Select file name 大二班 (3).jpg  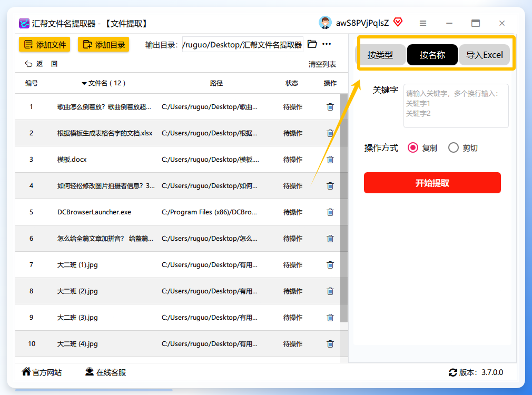(x=77, y=317)
